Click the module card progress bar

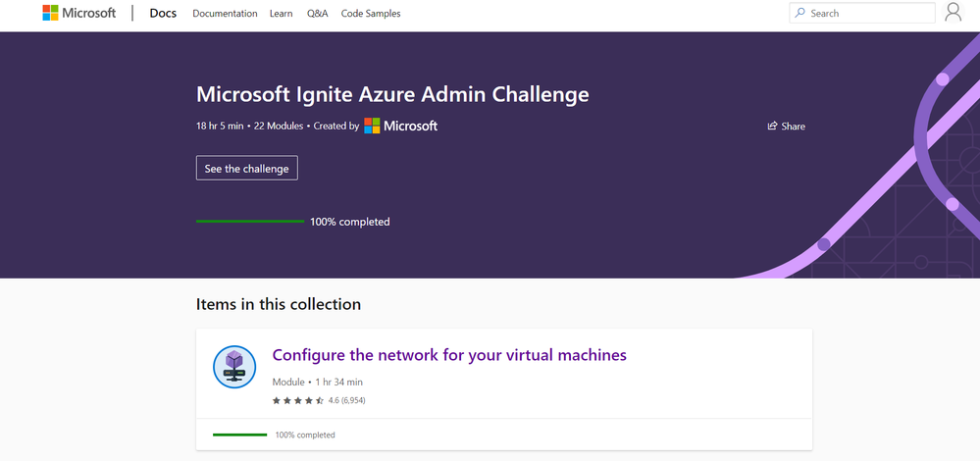tap(240, 435)
